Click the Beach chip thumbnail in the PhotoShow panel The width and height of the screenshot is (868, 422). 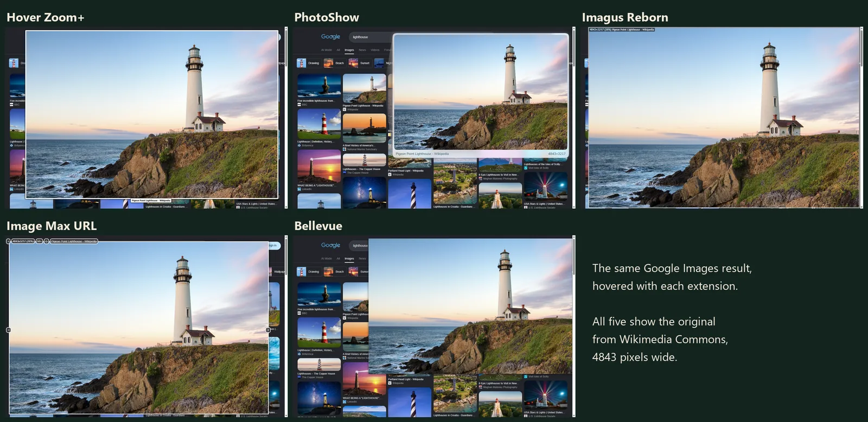point(328,63)
